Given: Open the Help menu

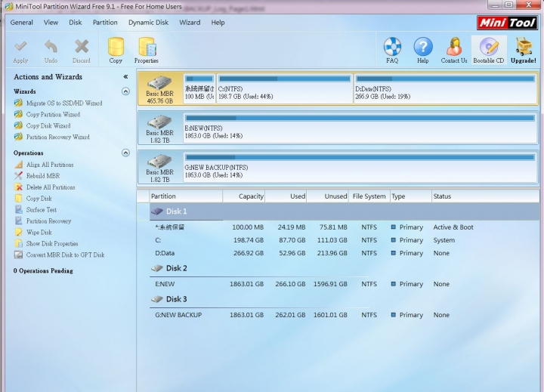Looking at the screenshot, I should (x=218, y=23).
